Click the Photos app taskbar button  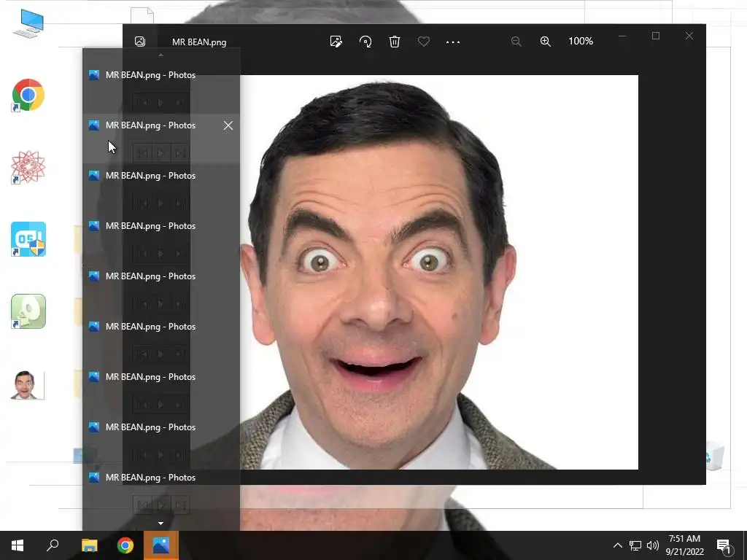click(161, 545)
